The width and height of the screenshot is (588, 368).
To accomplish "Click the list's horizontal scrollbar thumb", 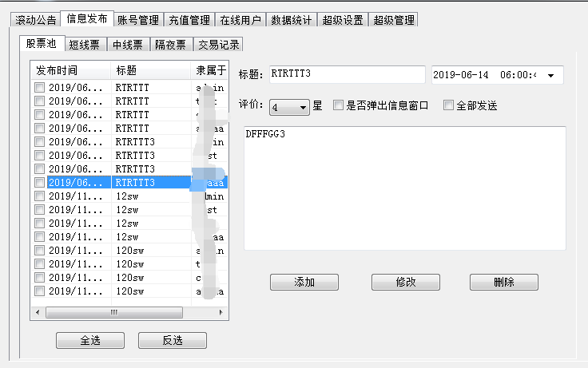I will [114, 312].
